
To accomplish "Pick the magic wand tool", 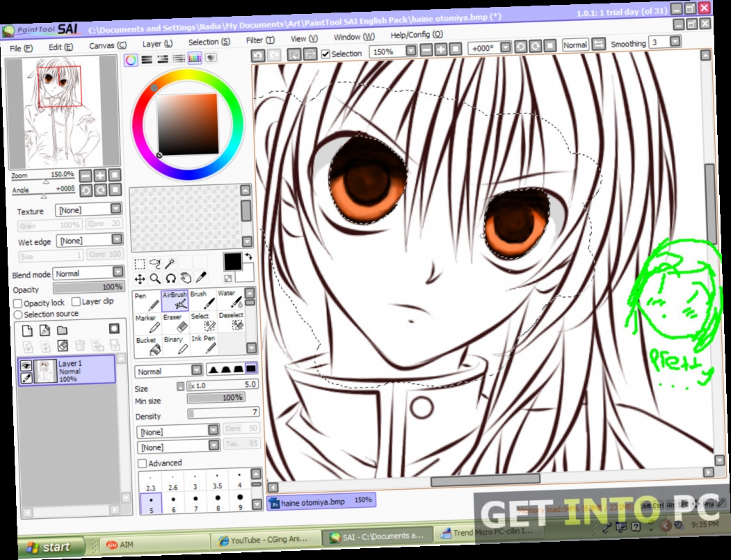I will click(170, 264).
